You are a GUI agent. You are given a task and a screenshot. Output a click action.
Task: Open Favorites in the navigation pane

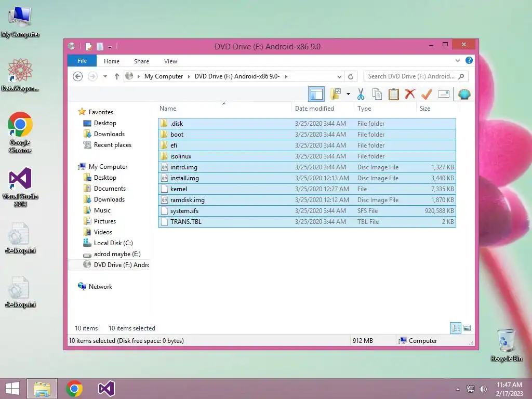[x=96, y=112]
